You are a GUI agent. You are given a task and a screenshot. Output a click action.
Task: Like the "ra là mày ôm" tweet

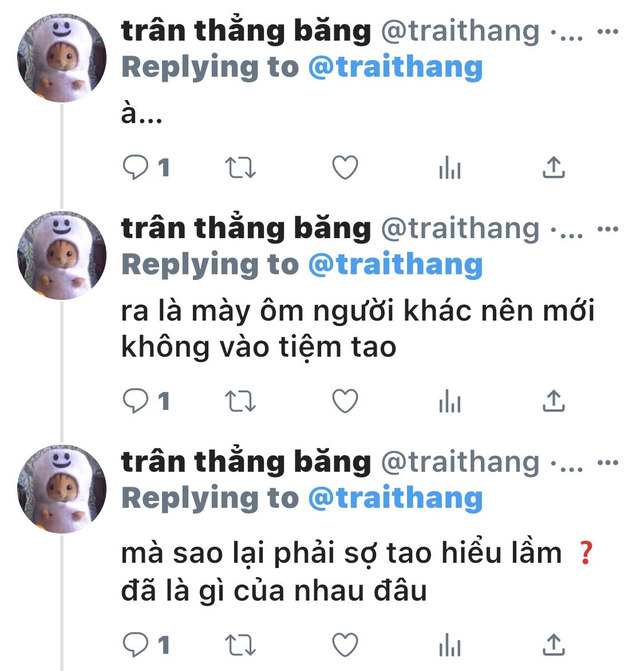coord(345,401)
